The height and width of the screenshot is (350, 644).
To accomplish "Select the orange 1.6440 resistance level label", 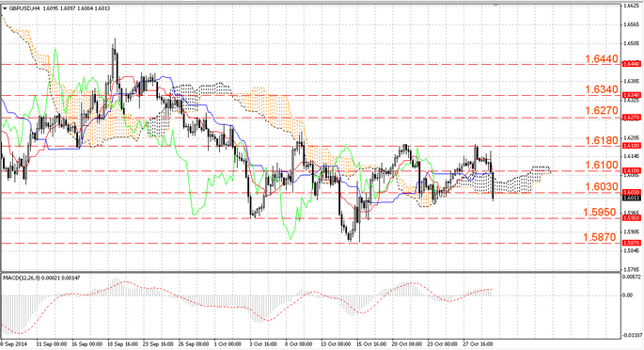I will 602,59.
